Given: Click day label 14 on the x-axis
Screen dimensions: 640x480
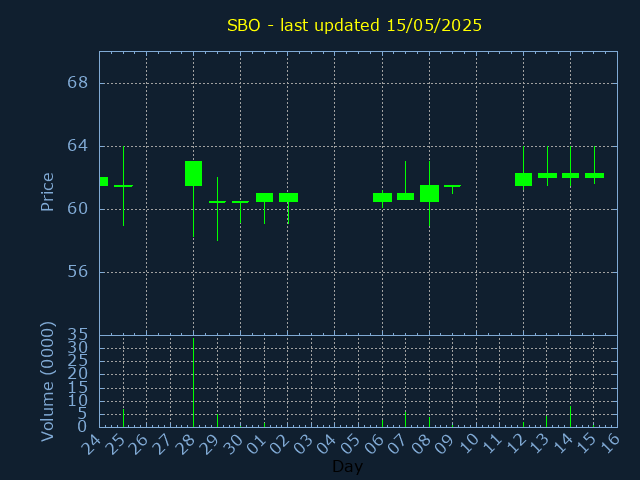Looking at the screenshot, I should tap(562, 444).
